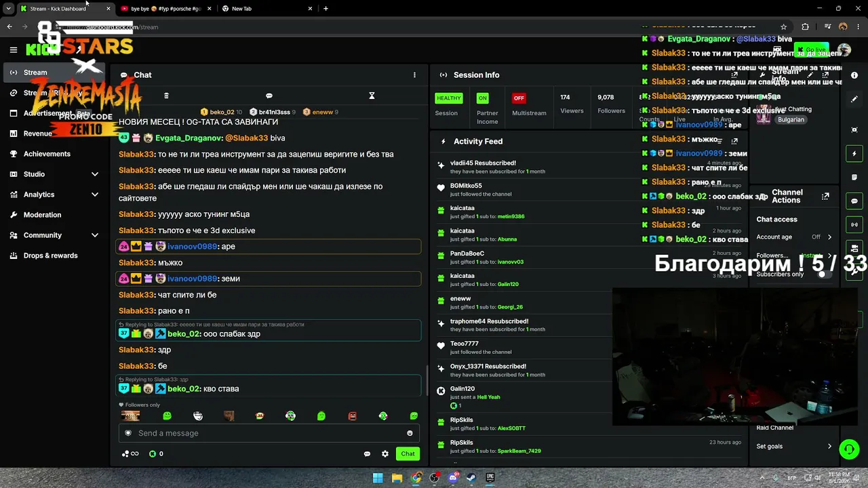Click the HEALTHY session status badge
The width and height of the screenshot is (868, 488).
point(448,98)
